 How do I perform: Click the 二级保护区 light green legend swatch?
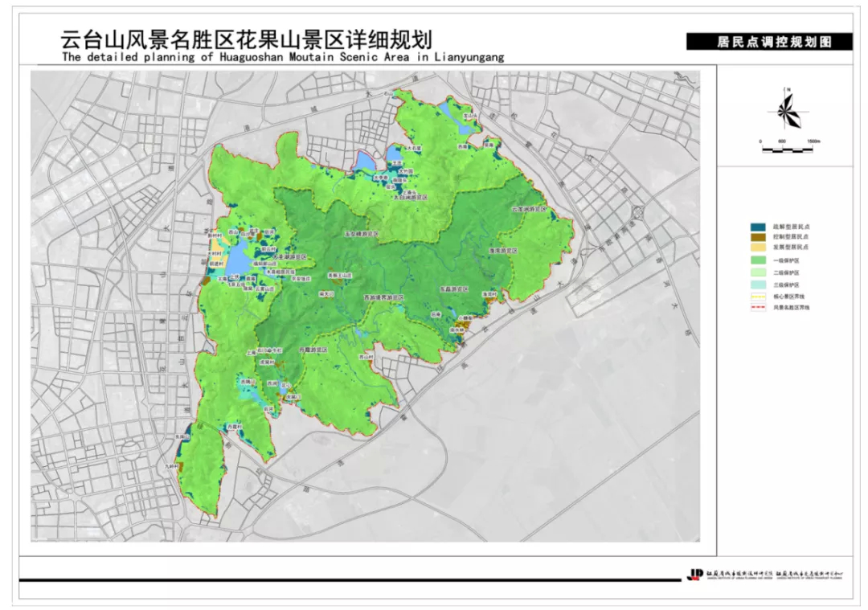[758, 272]
